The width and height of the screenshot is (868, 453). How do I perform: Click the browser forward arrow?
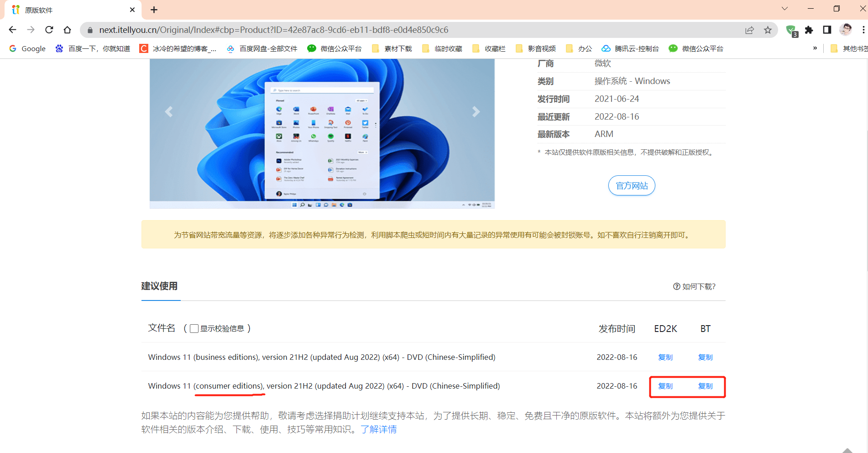pyautogui.click(x=31, y=30)
